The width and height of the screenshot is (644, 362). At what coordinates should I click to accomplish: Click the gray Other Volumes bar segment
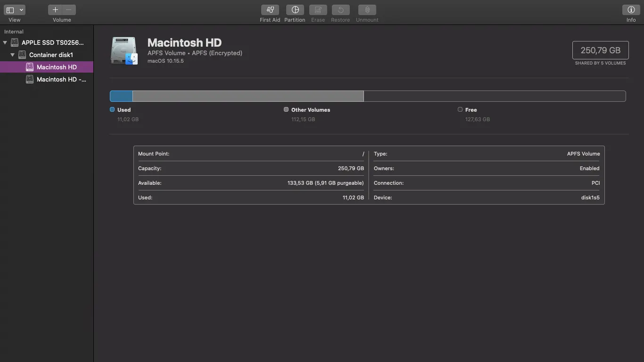coord(248,96)
